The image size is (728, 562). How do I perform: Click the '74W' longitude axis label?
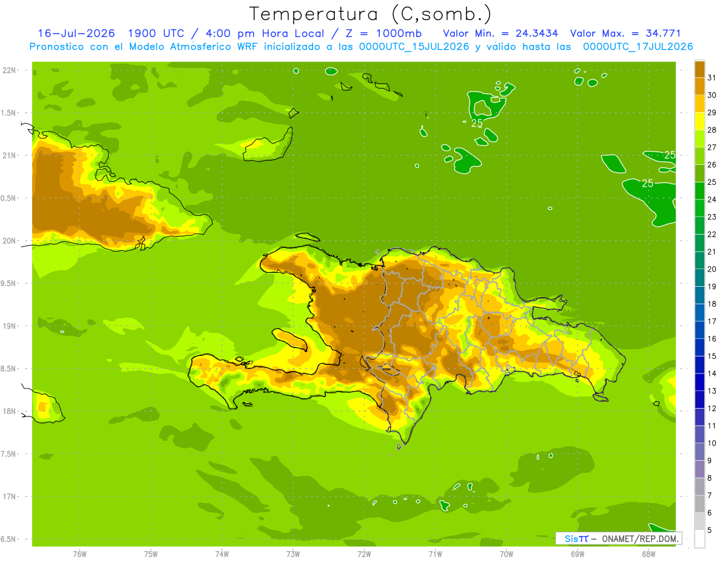click(x=222, y=554)
